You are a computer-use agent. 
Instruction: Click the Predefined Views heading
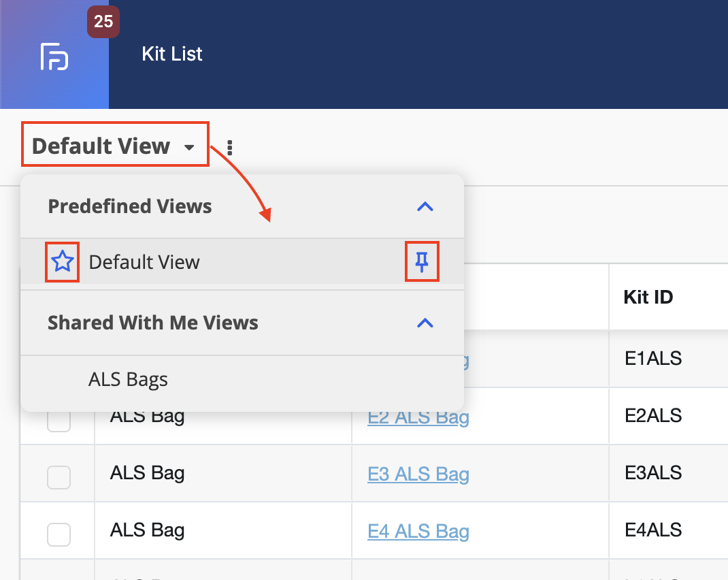(x=130, y=206)
